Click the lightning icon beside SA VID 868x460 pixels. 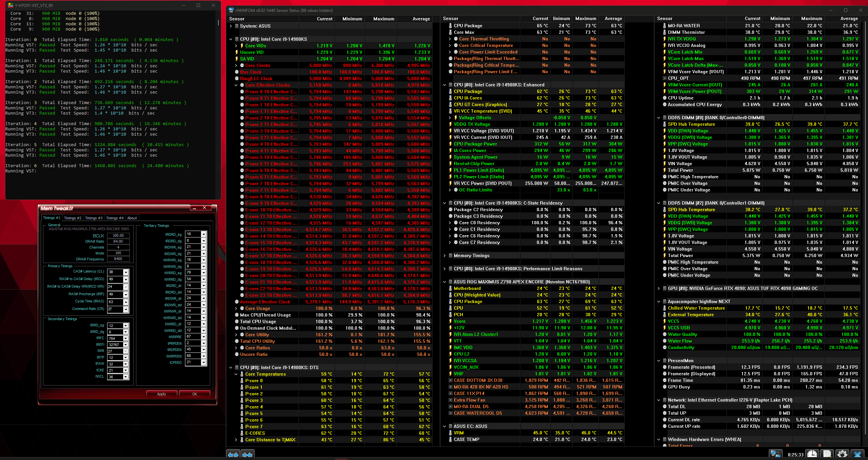point(237,59)
